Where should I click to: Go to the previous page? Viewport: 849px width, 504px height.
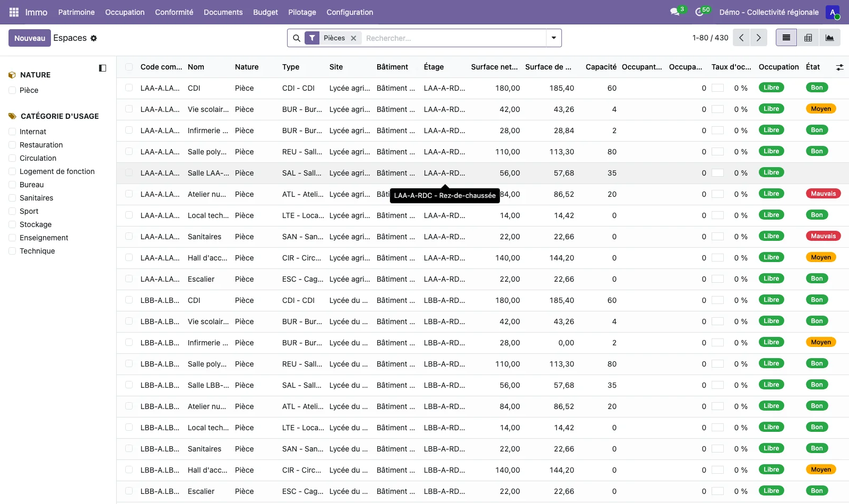(741, 38)
